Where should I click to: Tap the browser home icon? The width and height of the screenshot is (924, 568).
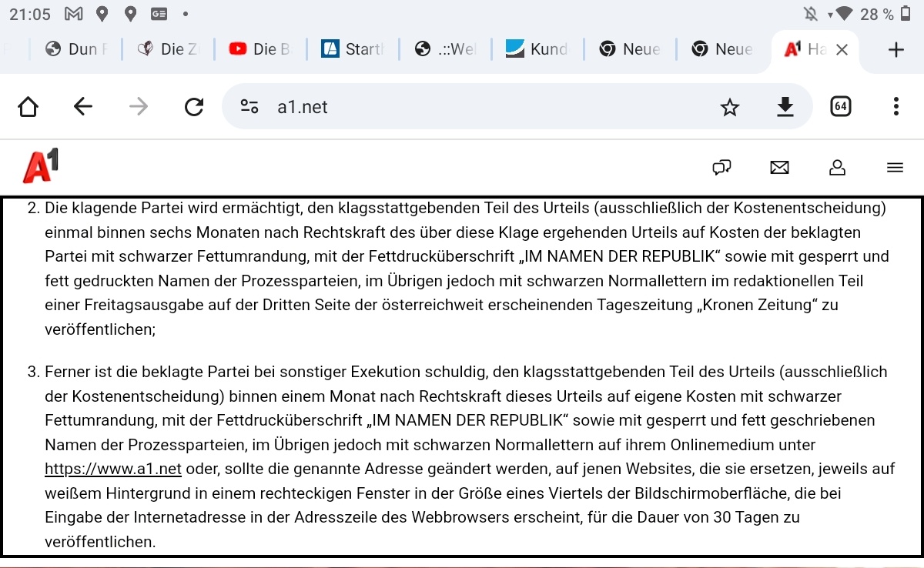point(28,107)
